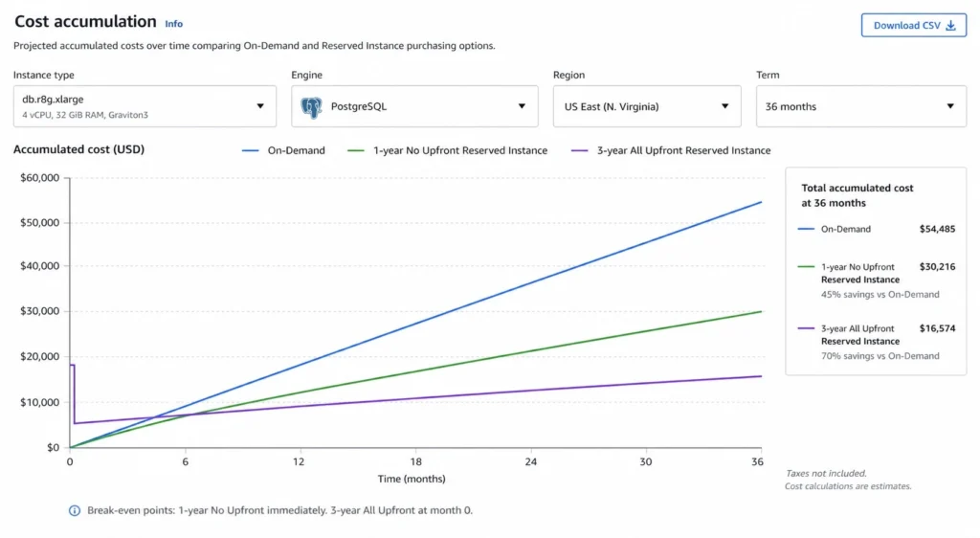This screenshot has width=980, height=538.
Task: Click the 4 vCPU, 32 GiB RAM, Graviton3 subtitle
Action: pos(85,115)
